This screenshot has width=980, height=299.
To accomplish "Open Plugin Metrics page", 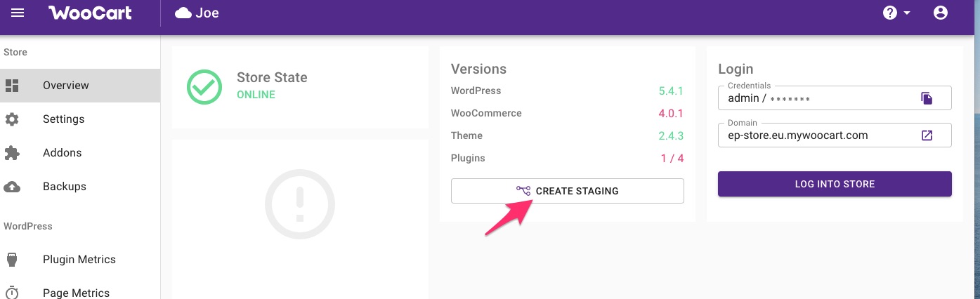I will point(79,260).
